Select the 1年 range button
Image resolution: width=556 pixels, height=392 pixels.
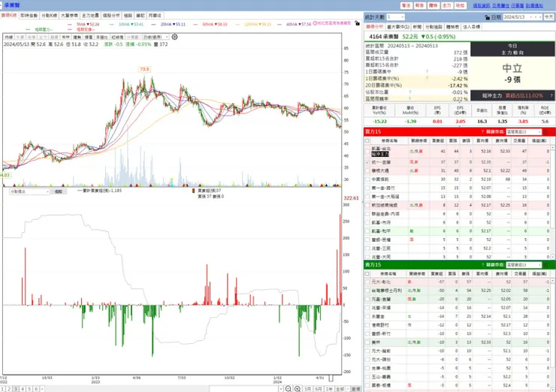(x=329, y=389)
